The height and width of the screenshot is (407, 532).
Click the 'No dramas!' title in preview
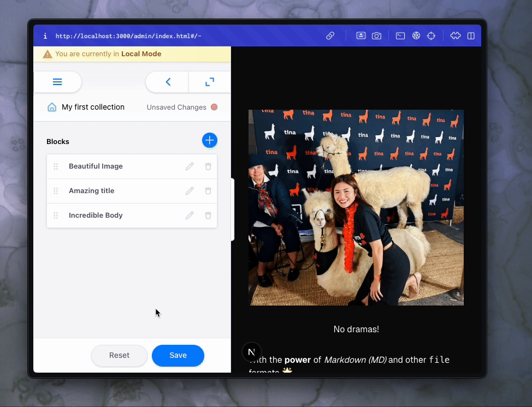[x=356, y=330]
